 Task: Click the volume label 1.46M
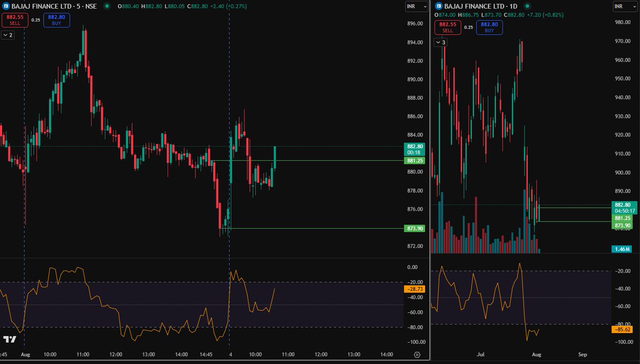click(622, 249)
